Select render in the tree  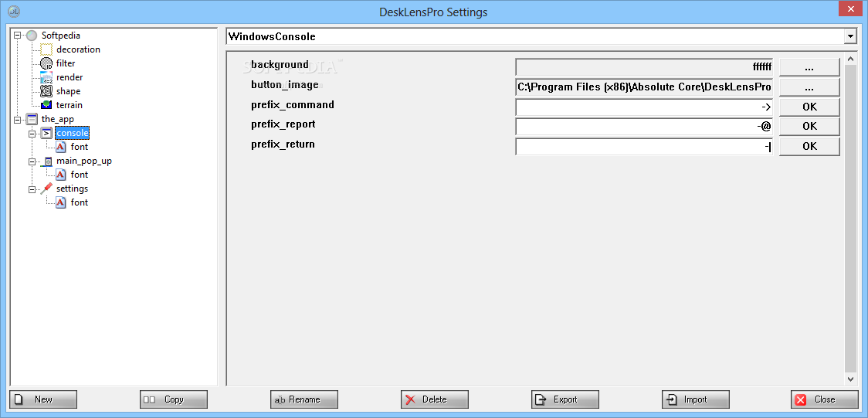click(x=70, y=77)
